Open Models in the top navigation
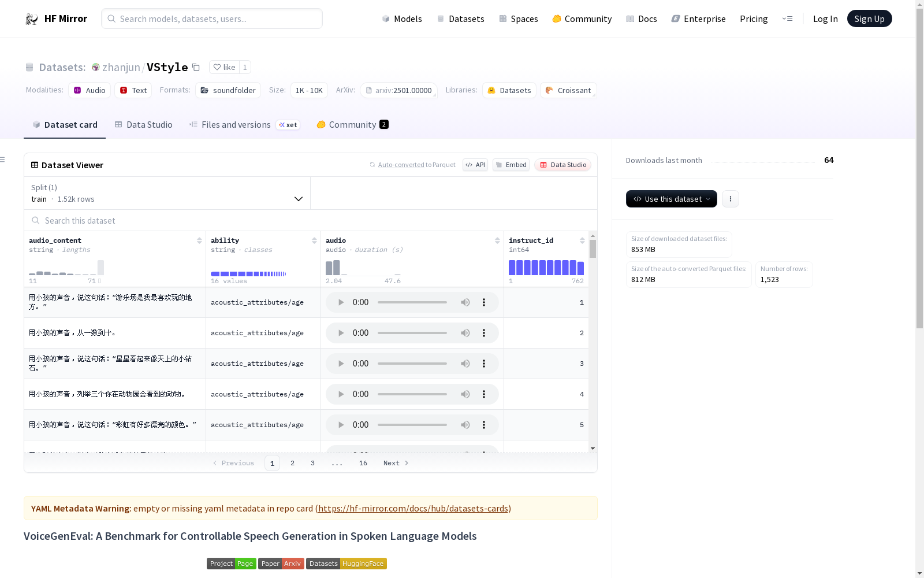This screenshot has width=924, height=578. (402, 19)
